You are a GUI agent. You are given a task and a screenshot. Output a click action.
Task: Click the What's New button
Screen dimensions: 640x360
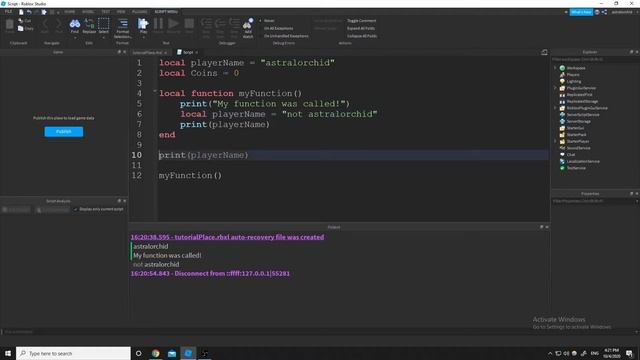click(x=581, y=12)
